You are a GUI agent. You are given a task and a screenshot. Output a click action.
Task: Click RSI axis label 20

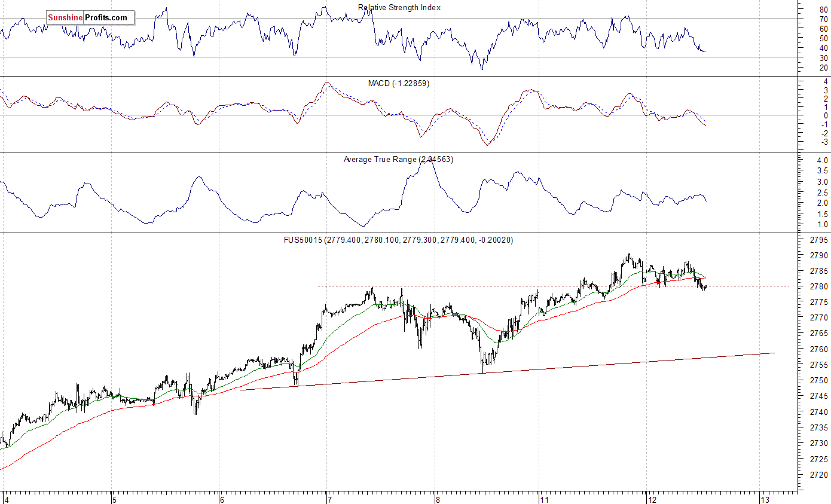(823, 68)
